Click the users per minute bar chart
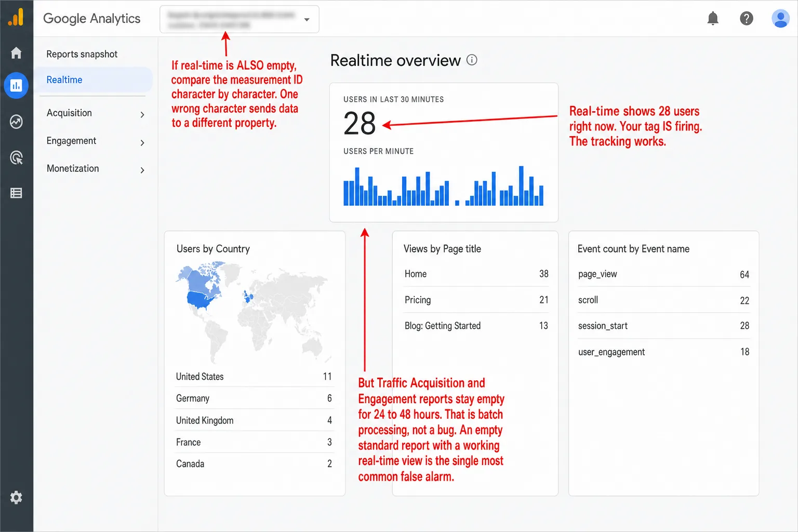 [444, 186]
